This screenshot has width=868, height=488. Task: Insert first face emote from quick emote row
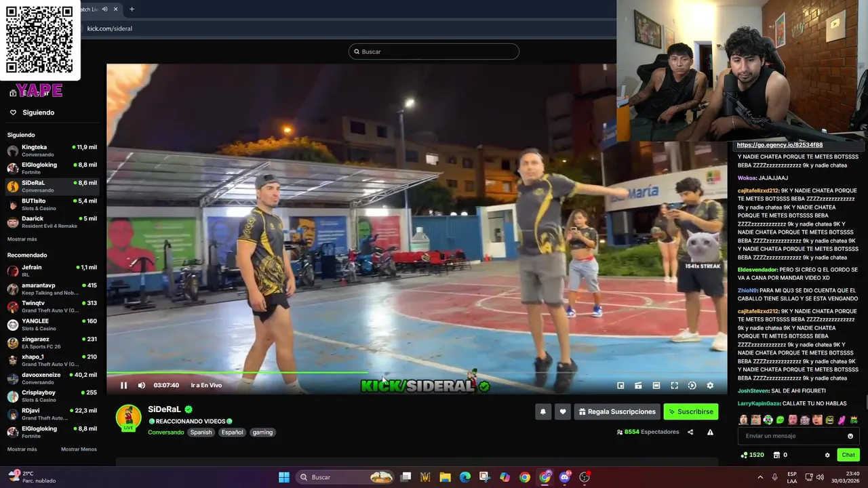click(743, 420)
